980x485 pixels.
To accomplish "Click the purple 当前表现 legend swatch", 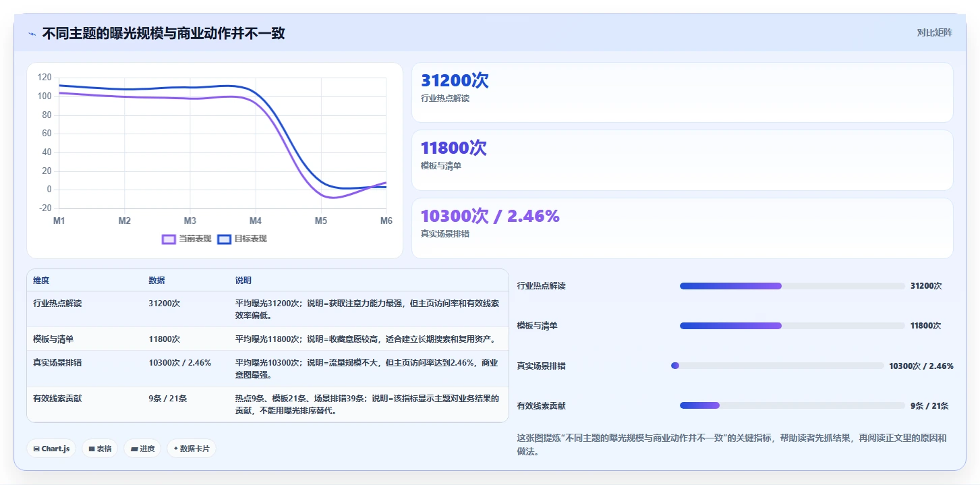I will click(x=169, y=239).
